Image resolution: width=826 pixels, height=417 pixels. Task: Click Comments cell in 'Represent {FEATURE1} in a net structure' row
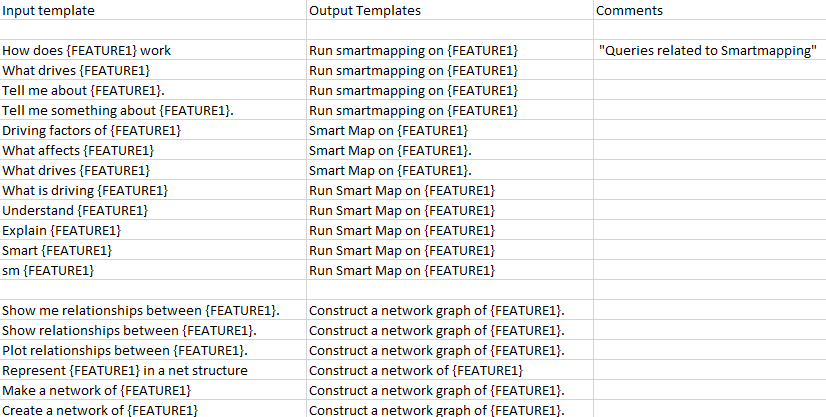(x=710, y=370)
